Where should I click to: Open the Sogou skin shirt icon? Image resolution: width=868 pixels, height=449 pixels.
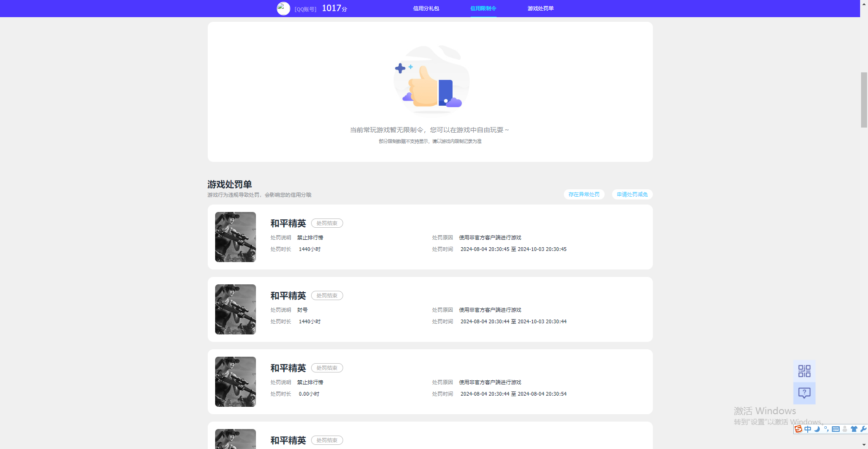[x=854, y=429]
